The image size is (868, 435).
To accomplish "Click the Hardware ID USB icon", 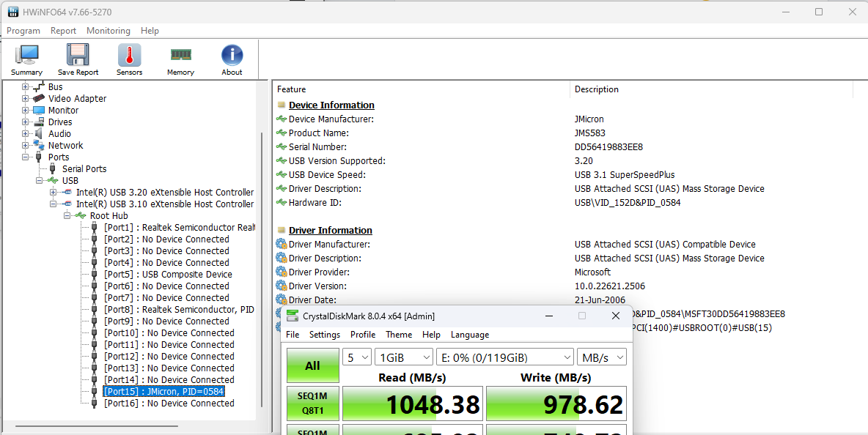I will (282, 202).
